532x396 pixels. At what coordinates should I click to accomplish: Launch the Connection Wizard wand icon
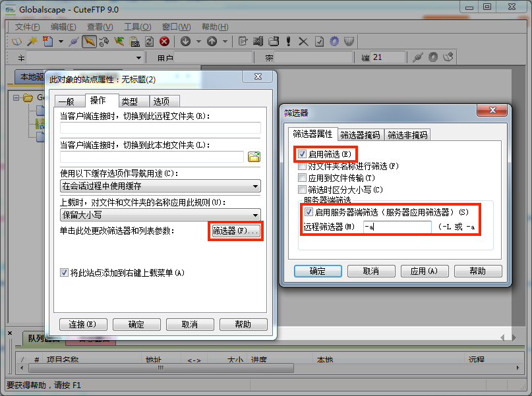click(31, 42)
